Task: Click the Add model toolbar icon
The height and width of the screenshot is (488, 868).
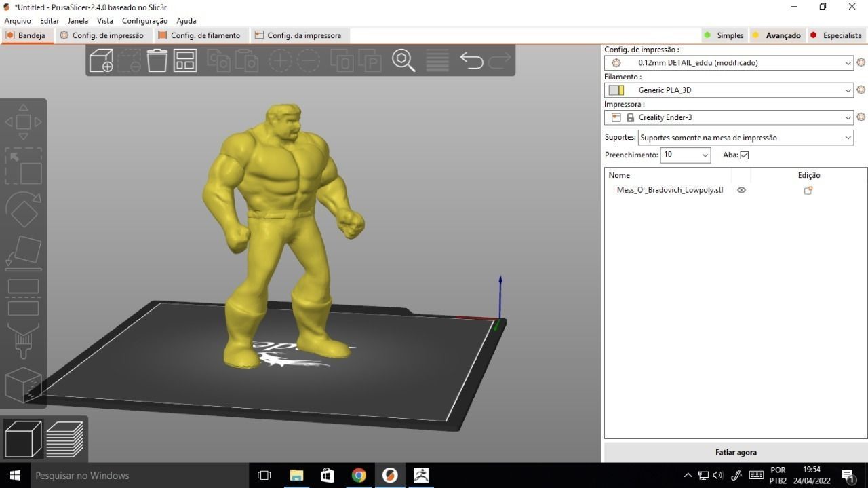Action: (101, 60)
